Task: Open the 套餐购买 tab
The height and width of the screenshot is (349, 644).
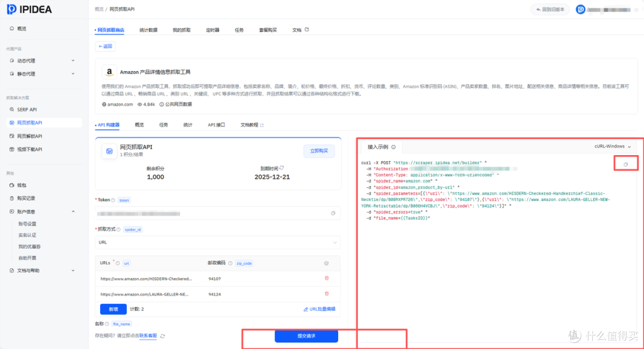Action: [268, 30]
